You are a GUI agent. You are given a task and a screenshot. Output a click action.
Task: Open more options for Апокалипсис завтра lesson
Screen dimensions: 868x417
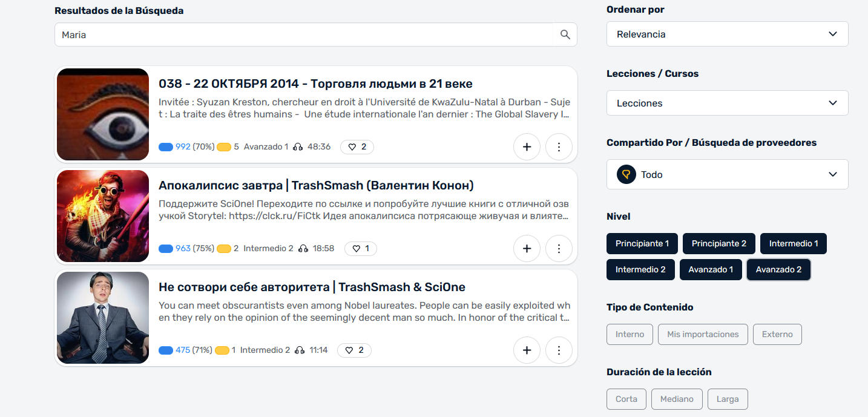pyautogui.click(x=559, y=249)
